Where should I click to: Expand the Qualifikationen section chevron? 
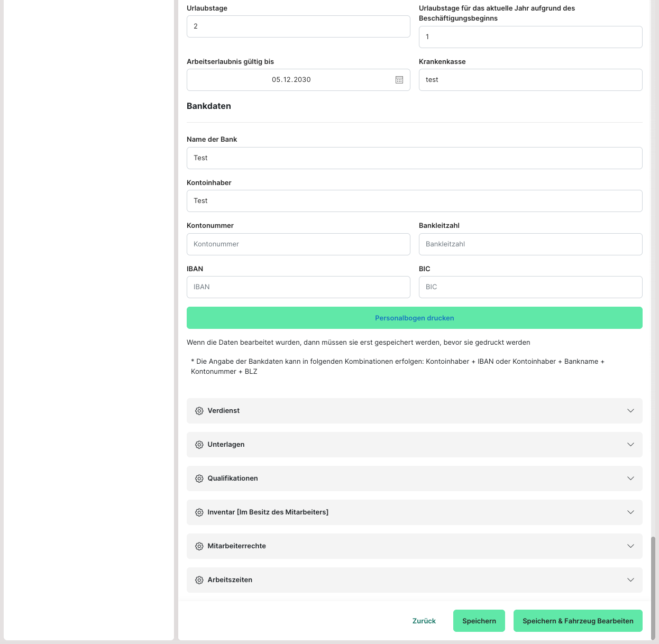(x=630, y=479)
